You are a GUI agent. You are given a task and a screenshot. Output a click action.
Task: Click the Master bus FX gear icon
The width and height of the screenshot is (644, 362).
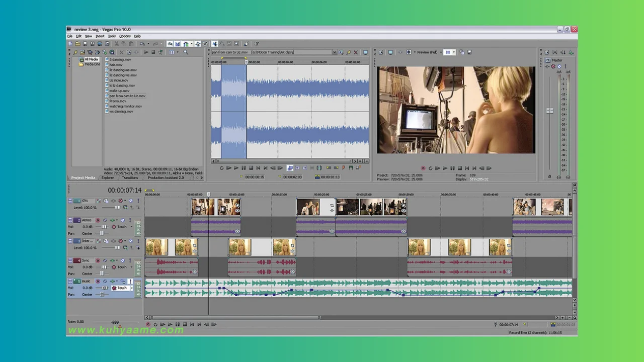pyautogui.click(x=553, y=66)
